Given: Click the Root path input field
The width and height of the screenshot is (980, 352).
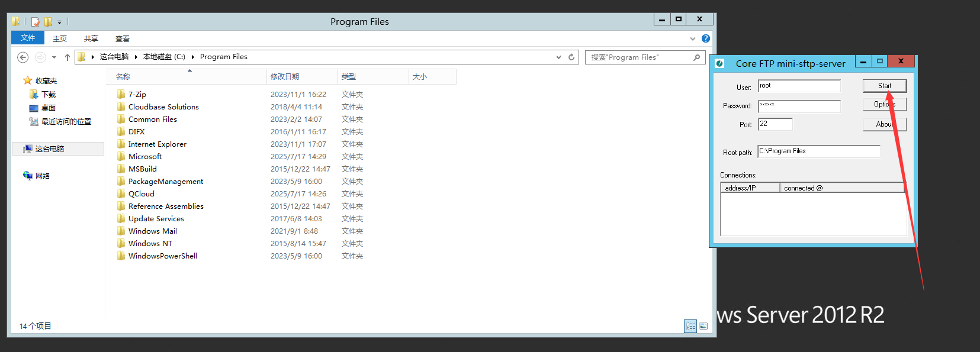Looking at the screenshot, I should [819, 151].
